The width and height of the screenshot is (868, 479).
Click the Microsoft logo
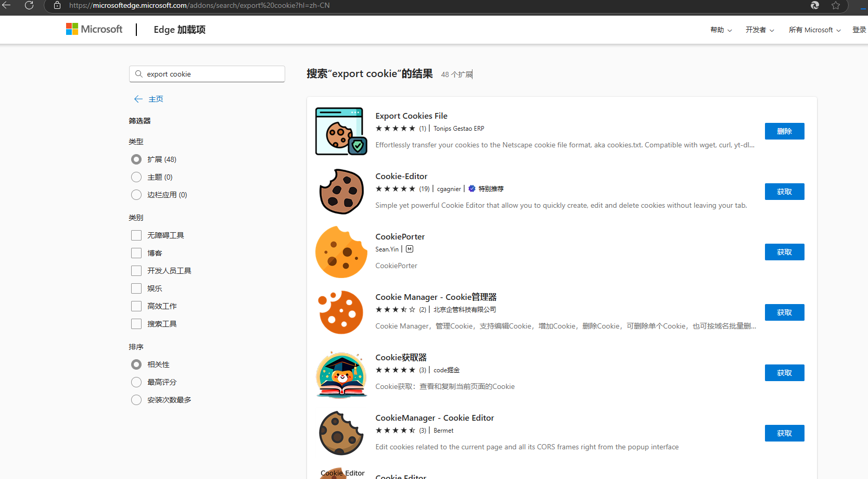(x=94, y=29)
